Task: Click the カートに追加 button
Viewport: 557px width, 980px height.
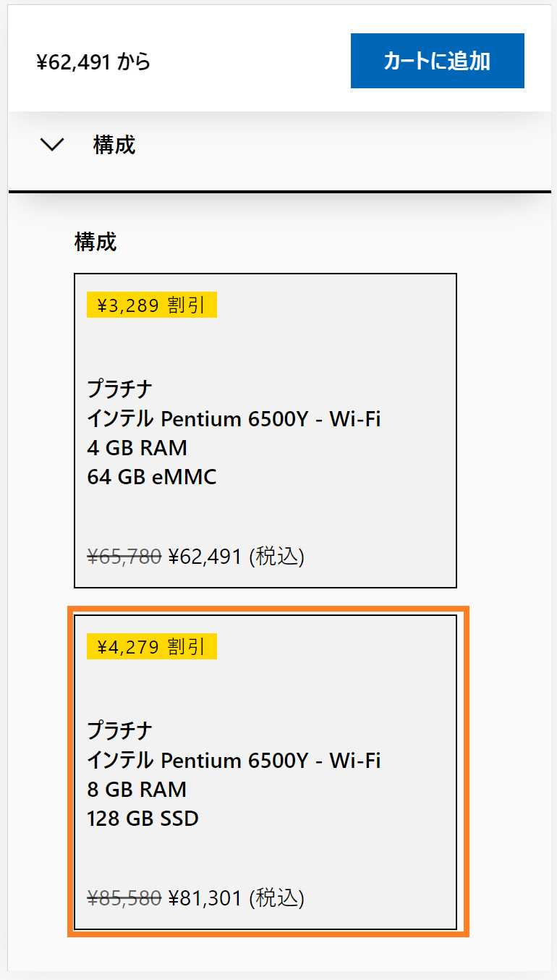Action: 437,61
